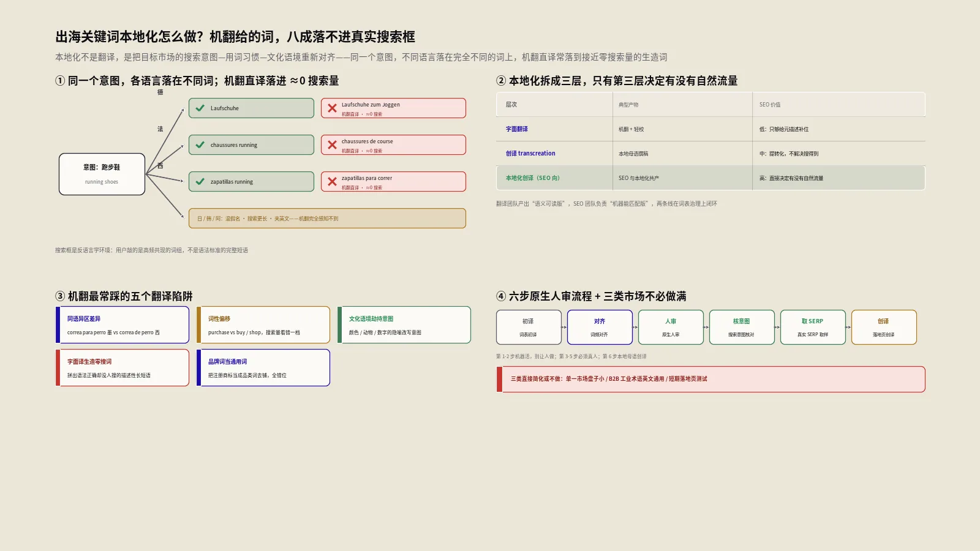Click the amber 日/韩/阿 note box

[327, 219]
